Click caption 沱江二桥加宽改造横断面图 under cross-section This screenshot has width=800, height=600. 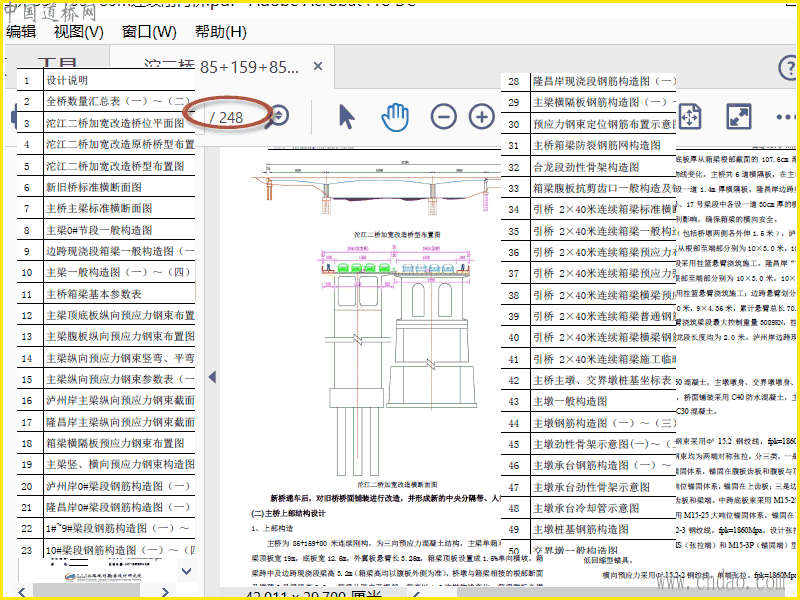click(x=397, y=484)
